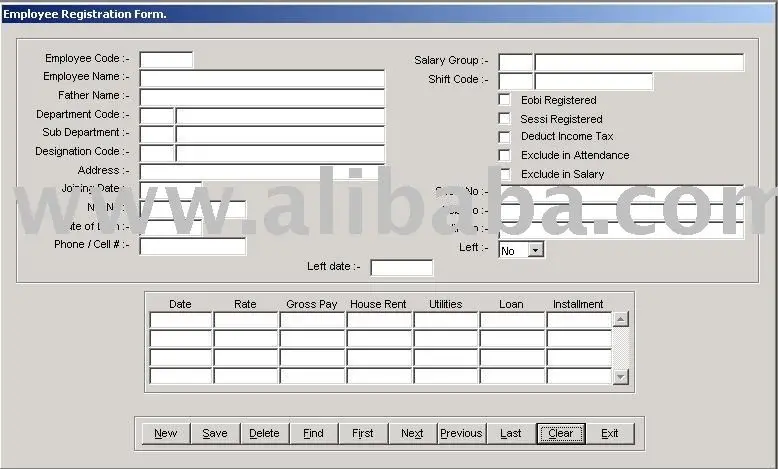
Task: Exit the Employee Registration form
Action: [610, 433]
